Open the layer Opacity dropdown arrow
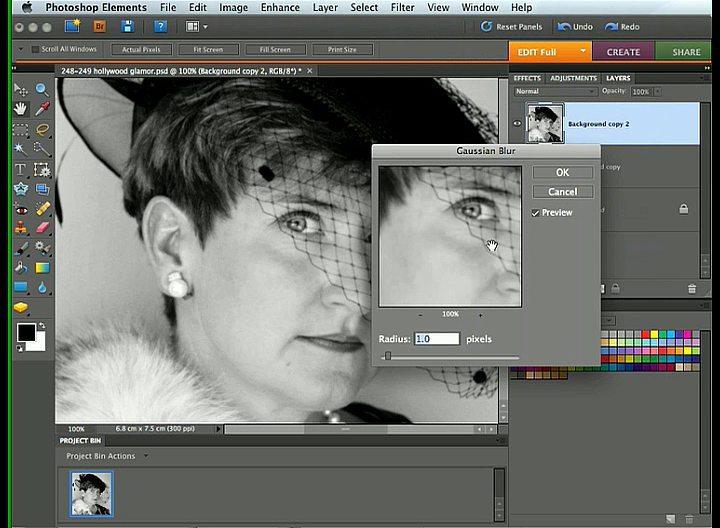Image resolution: width=720 pixels, height=528 pixels. tap(655, 91)
